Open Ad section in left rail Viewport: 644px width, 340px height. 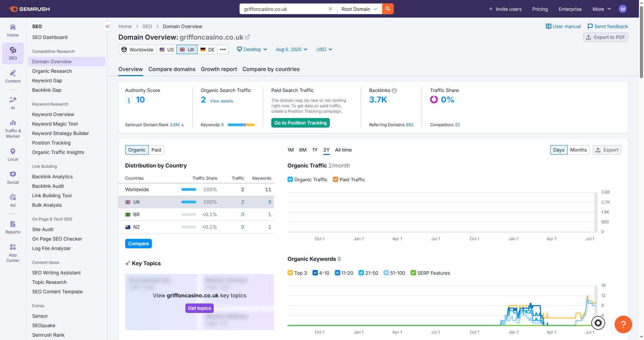(13, 201)
